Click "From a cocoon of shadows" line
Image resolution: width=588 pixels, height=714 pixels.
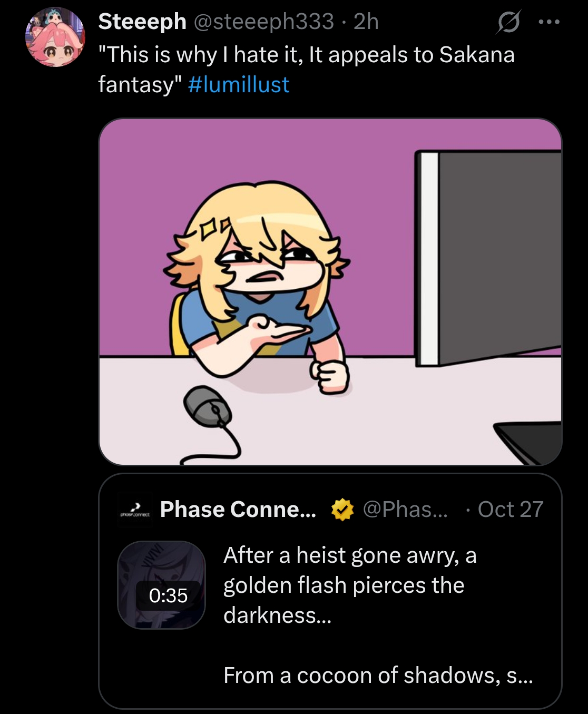pos(378,675)
